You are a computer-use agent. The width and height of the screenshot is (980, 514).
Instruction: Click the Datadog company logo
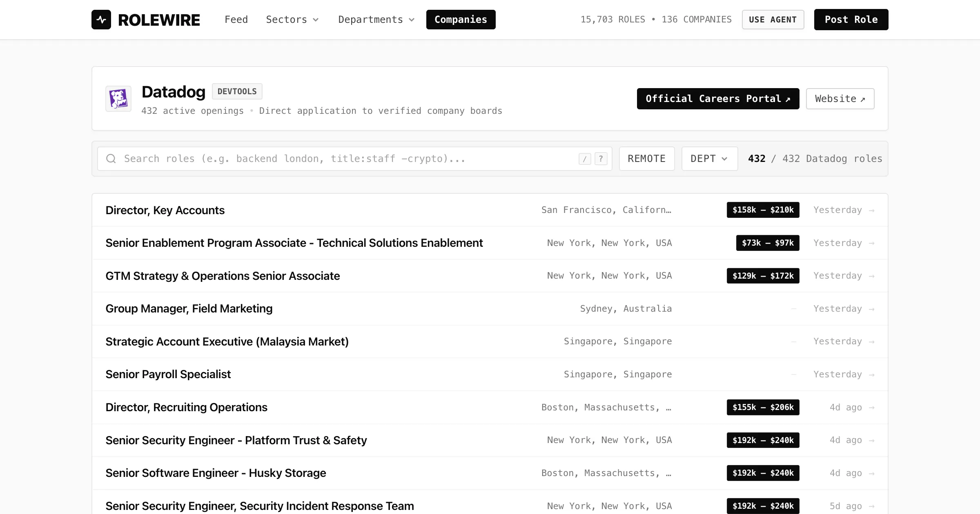(x=118, y=99)
